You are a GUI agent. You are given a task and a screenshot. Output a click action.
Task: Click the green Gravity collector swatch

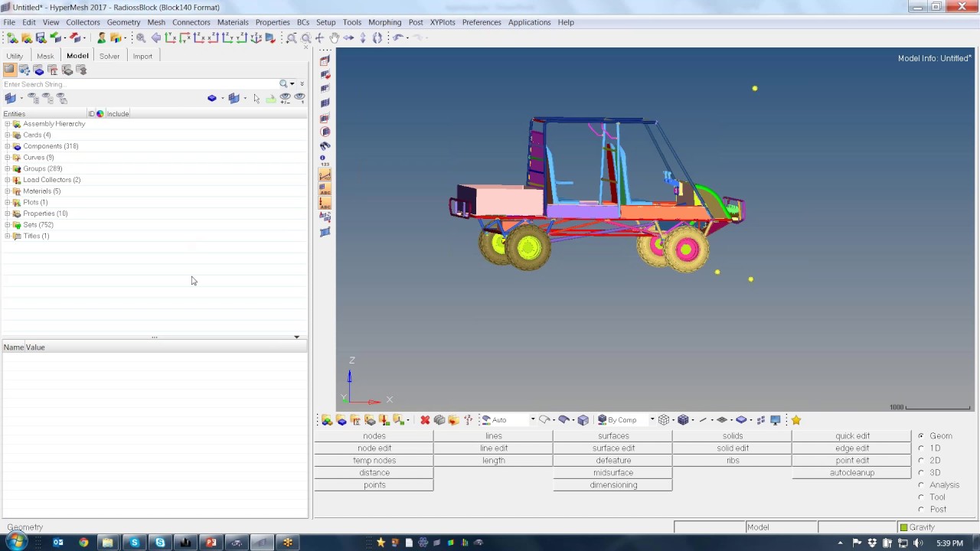click(x=904, y=527)
